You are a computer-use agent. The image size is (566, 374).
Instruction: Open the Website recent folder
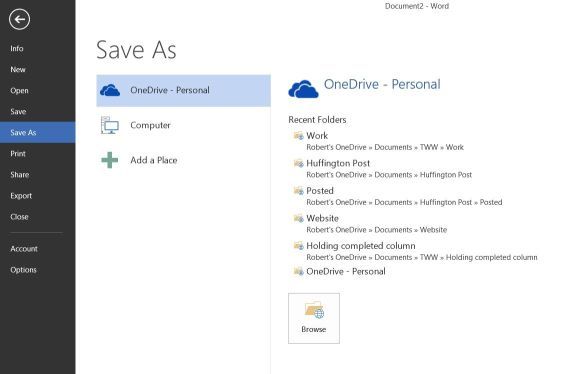pos(322,218)
